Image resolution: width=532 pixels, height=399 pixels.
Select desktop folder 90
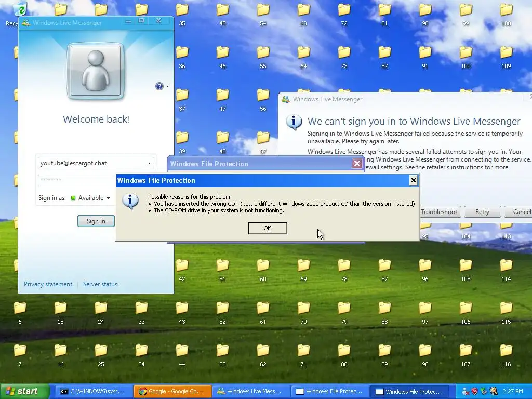425,14
